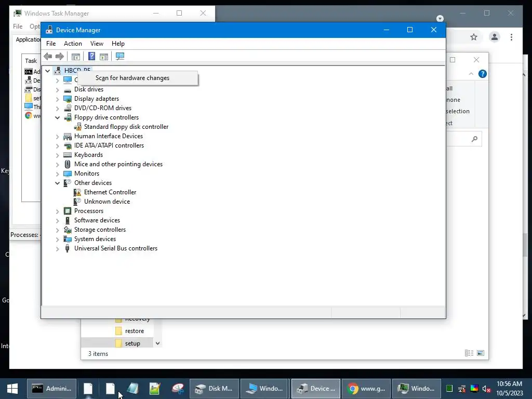Viewport: 532px width, 399px height.
Task: Open the View menu
Action: click(x=97, y=44)
